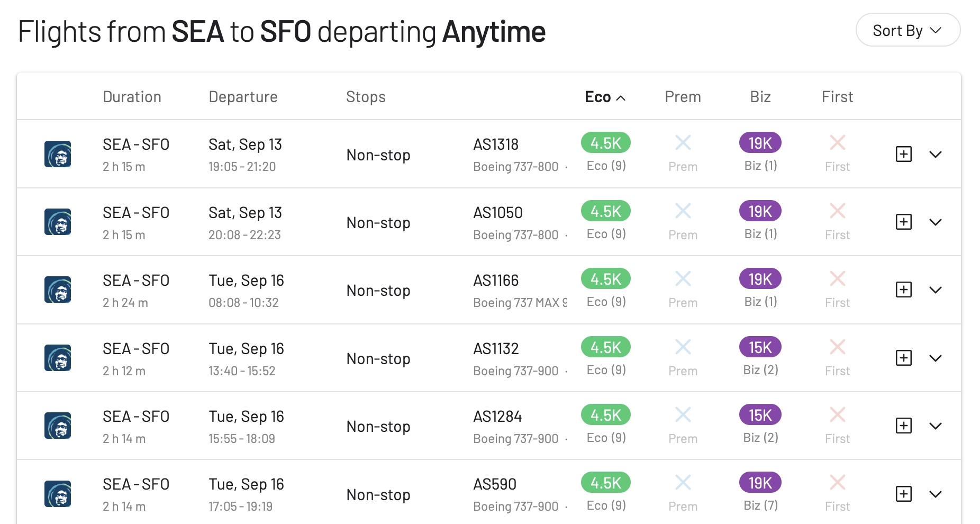Click flight number AS590
This screenshot has width=980, height=524.
tap(495, 484)
